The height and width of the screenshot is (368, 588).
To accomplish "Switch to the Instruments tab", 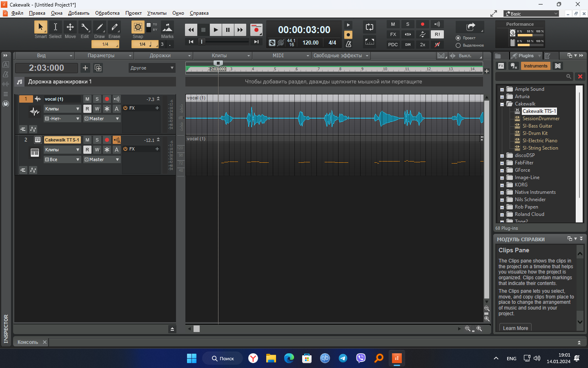I will pyautogui.click(x=535, y=66).
